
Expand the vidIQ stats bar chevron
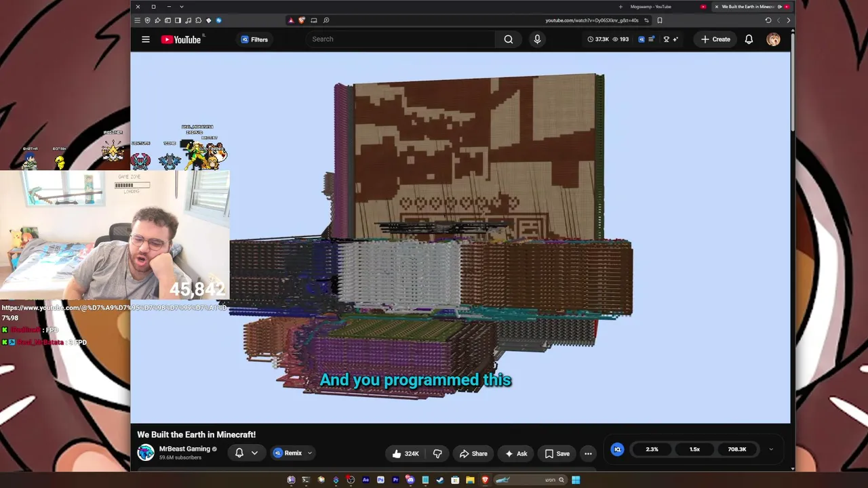pos(771,449)
